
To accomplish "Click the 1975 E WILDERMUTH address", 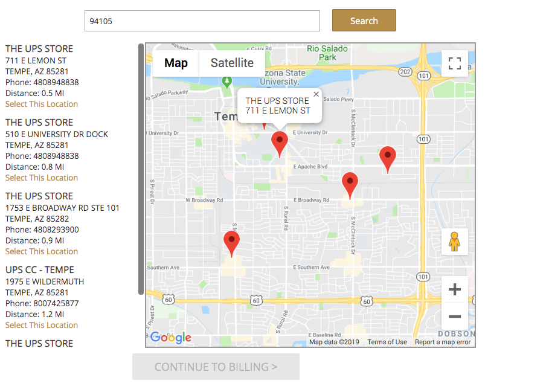I will point(45,281).
